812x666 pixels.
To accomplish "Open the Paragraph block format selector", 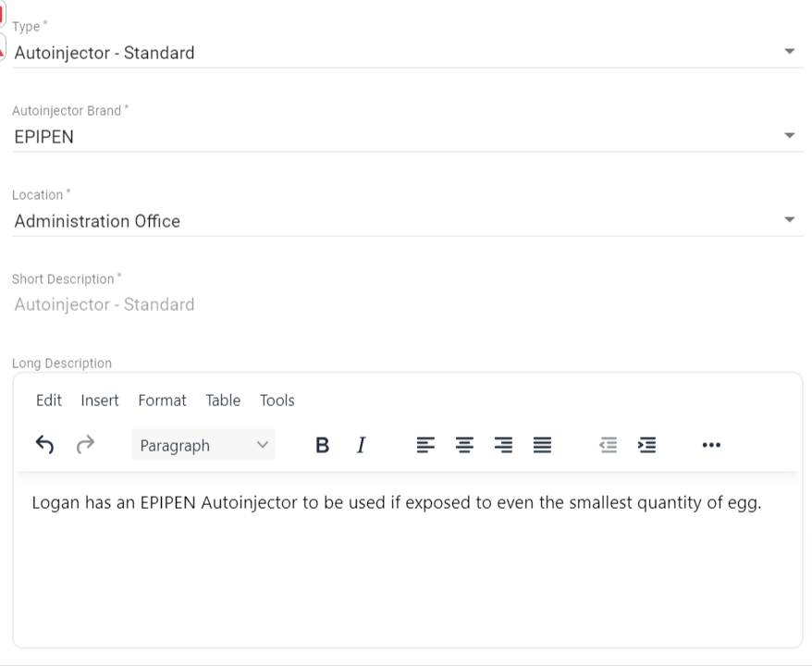I will [203, 445].
